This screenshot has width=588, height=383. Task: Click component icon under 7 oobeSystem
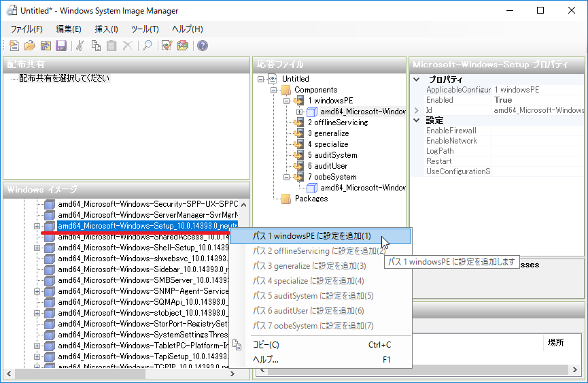312,188
